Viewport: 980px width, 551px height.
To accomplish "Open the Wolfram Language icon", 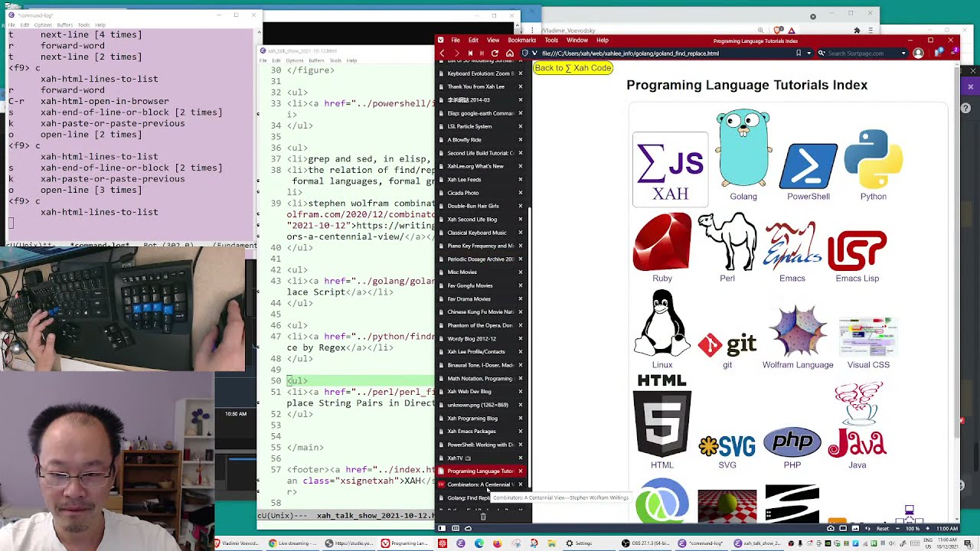I will tap(798, 331).
